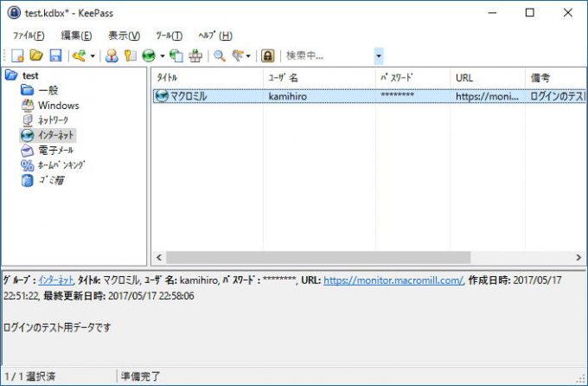
Task: Open the Add Entry dropdown arrow
Action: [93, 56]
